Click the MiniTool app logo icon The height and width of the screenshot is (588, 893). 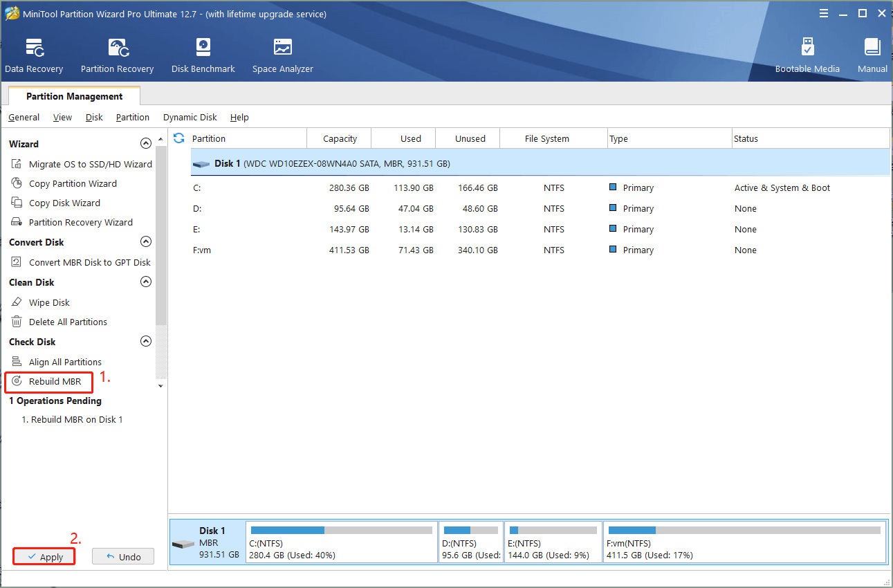[12, 13]
